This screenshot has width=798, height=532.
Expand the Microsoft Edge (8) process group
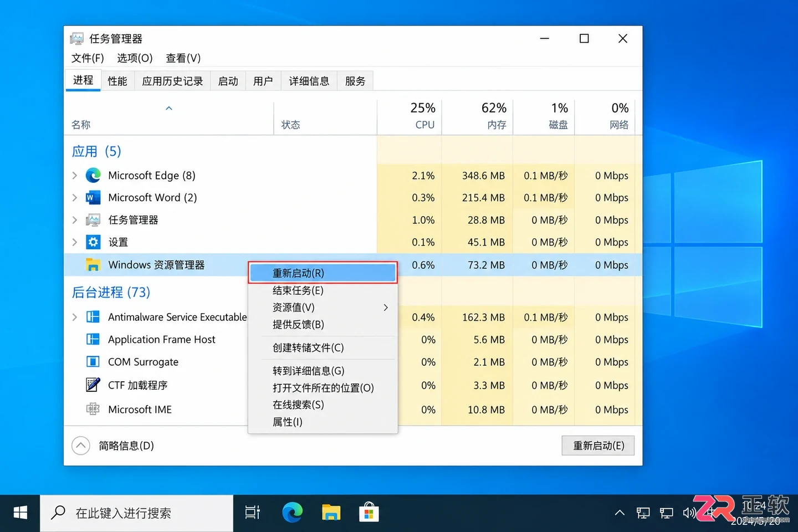(x=75, y=176)
